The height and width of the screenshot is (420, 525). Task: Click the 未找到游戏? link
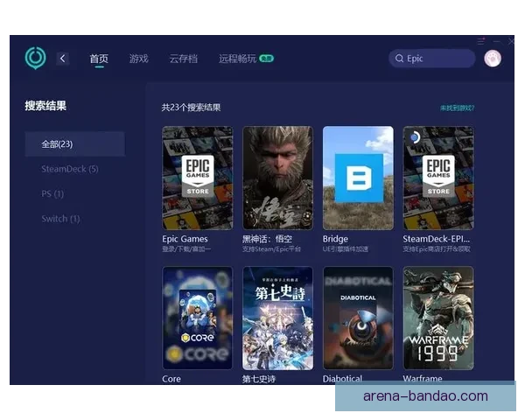[x=457, y=108]
